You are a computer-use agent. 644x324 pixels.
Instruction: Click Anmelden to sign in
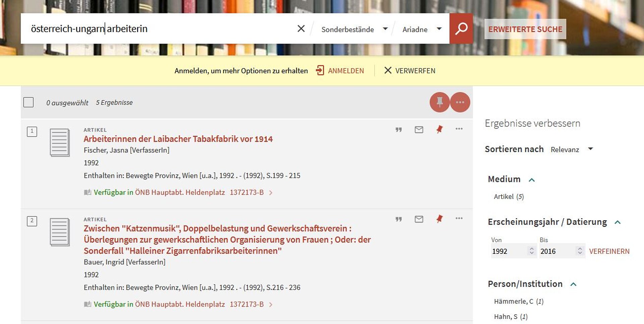[x=346, y=71]
